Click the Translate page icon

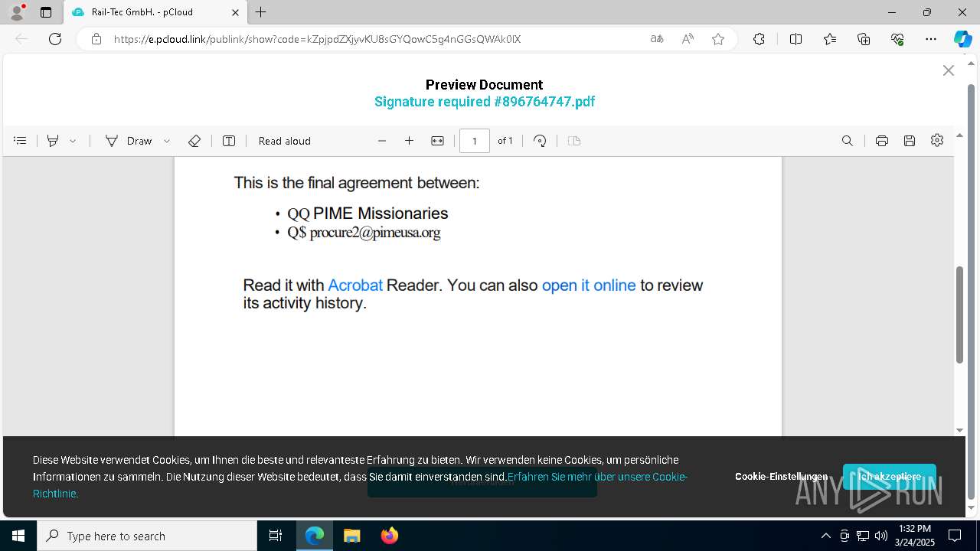click(657, 39)
